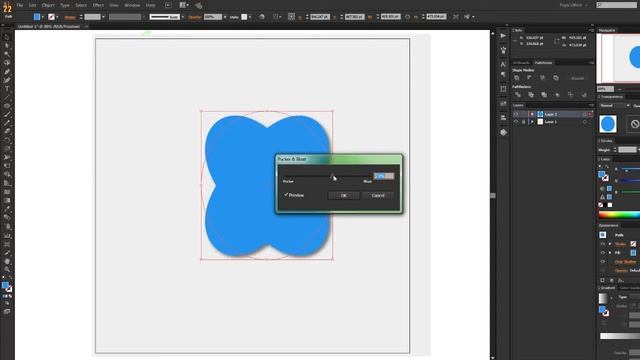Select the Zoom tool
Viewport: 640px width, 360px height.
click(x=7, y=270)
